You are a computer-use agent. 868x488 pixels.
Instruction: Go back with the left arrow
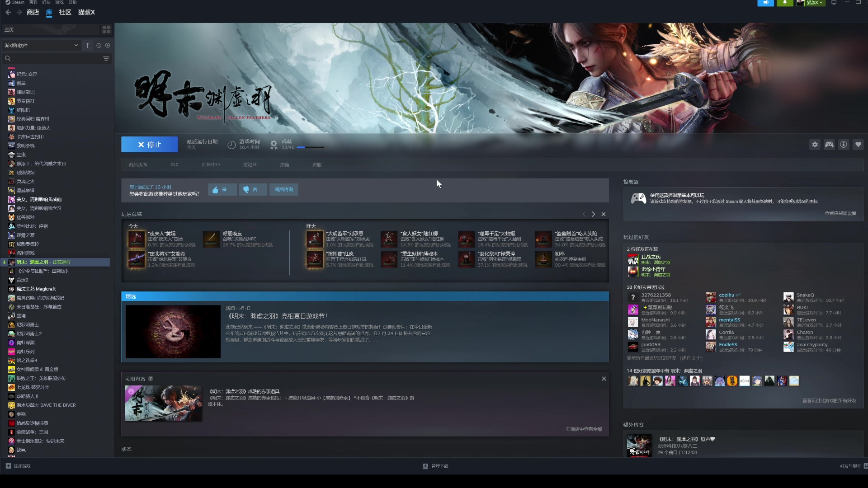click(x=8, y=12)
